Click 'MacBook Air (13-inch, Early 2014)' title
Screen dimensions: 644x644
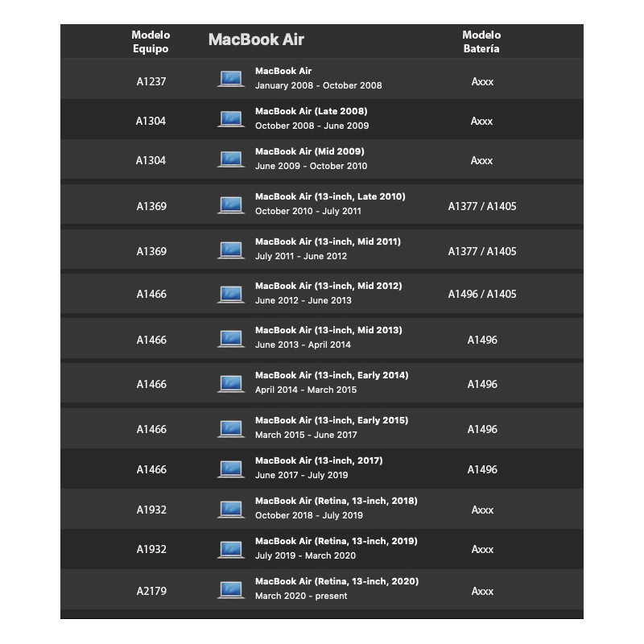(332, 376)
